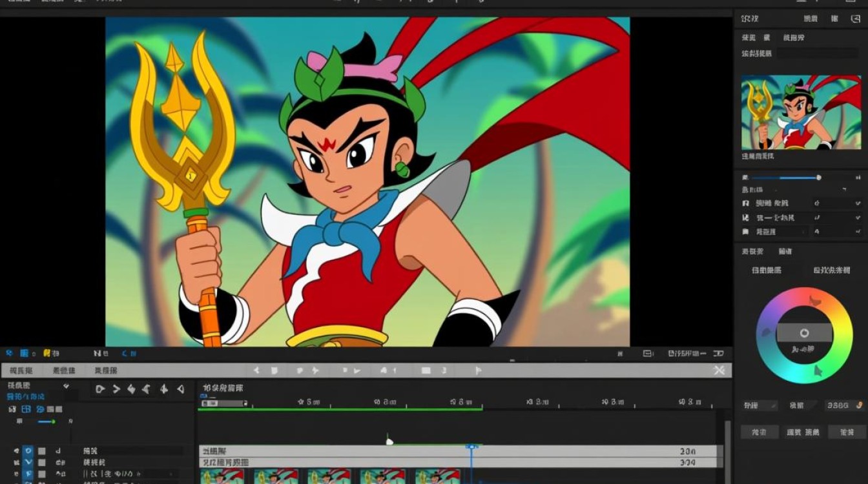This screenshot has width=868, height=484.
Task: Click the first arrow icon in gray transport bar
Action: point(256,370)
